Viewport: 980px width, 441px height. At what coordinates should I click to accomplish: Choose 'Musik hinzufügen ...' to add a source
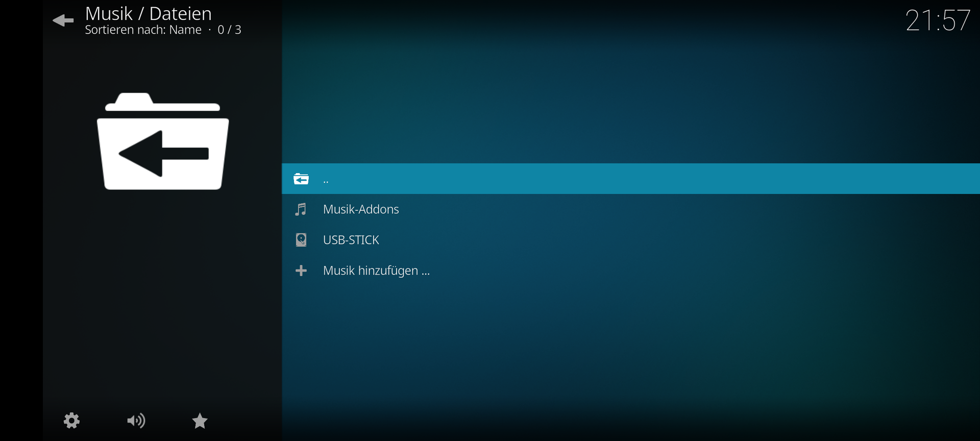click(631, 271)
